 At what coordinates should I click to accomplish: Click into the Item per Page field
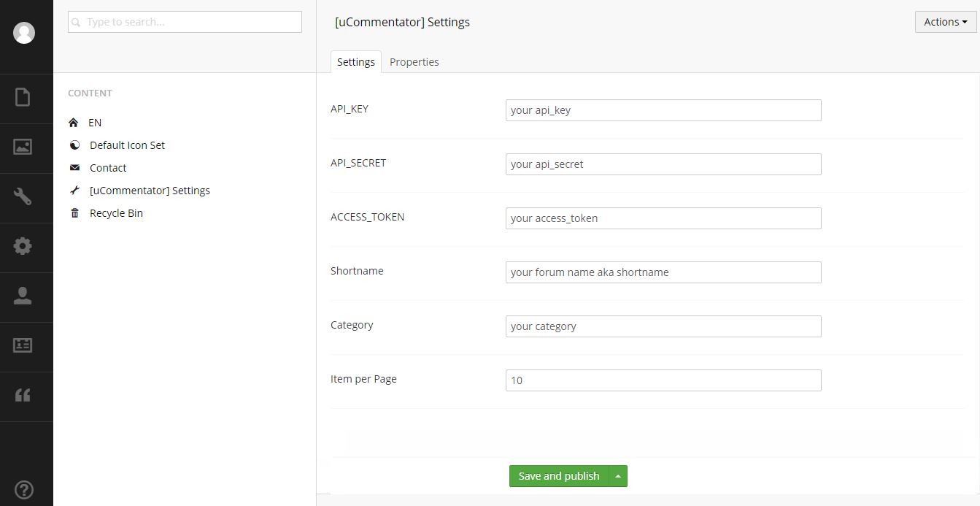pyautogui.click(x=663, y=380)
